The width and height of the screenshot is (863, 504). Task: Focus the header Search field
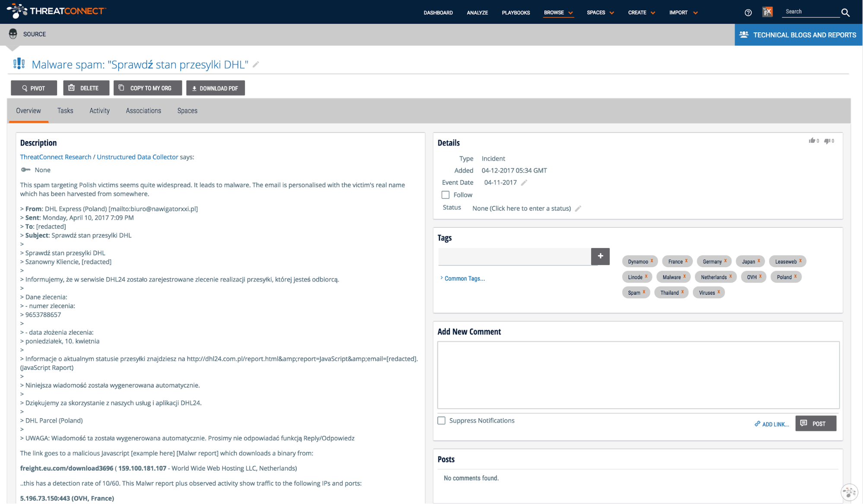[x=810, y=12]
